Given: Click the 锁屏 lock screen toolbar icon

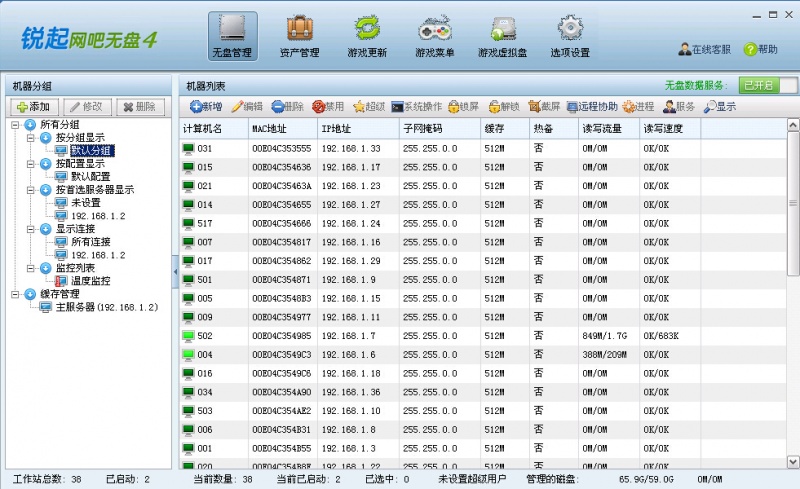Looking at the screenshot, I should pyautogui.click(x=463, y=106).
